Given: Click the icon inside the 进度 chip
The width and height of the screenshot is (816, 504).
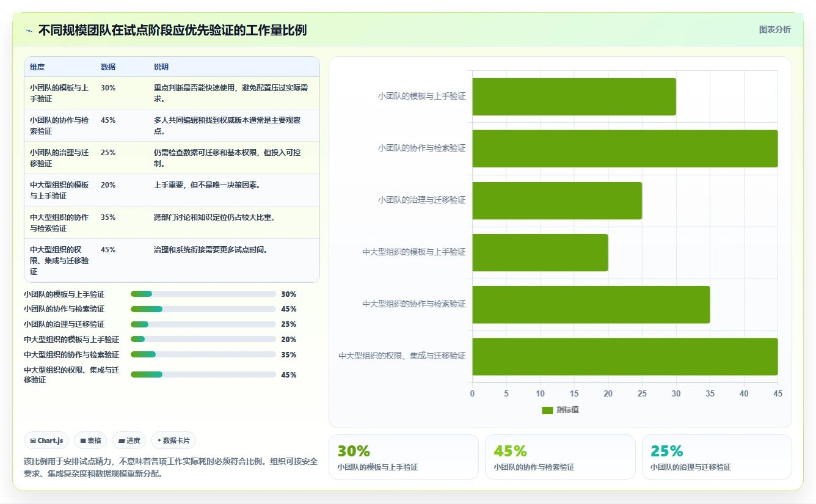Looking at the screenshot, I should click(x=122, y=440).
